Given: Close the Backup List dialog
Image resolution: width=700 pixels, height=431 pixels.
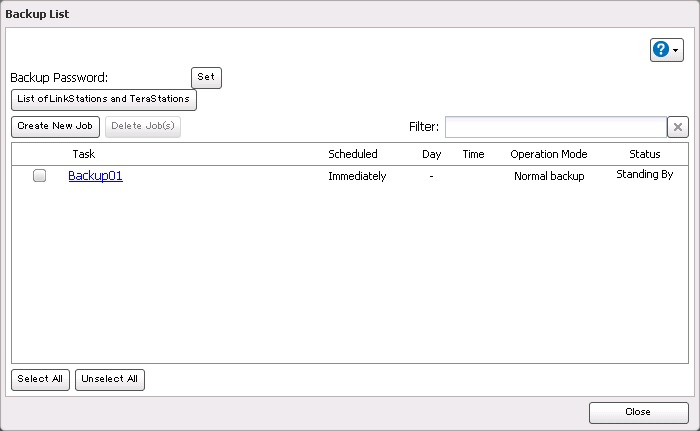Looking at the screenshot, I should 638,412.
